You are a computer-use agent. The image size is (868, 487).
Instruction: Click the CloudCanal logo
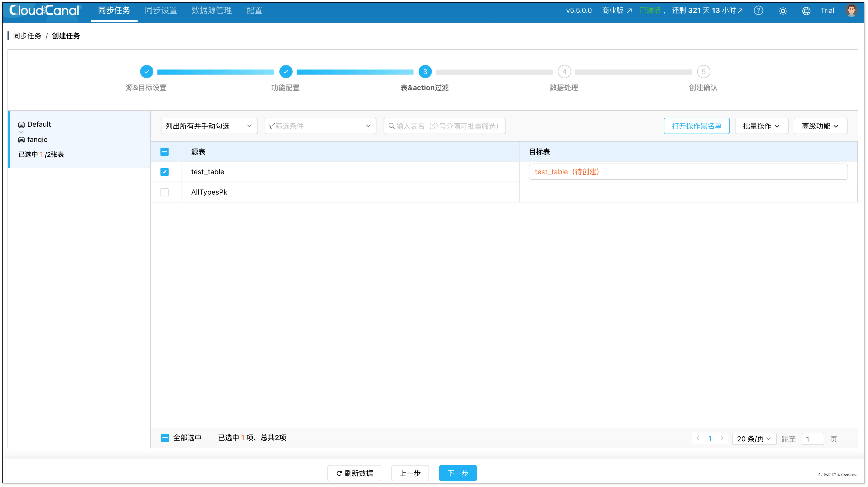[x=44, y=10]
